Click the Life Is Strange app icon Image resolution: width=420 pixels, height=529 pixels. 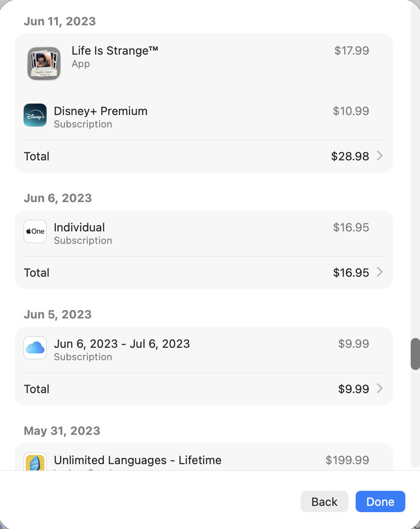click(x=44, y=64)
